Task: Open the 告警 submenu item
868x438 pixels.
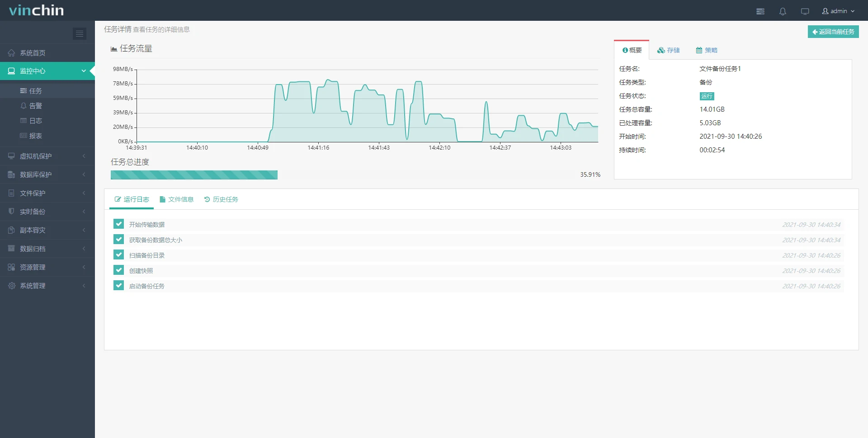Action: [x=47, y=106]
